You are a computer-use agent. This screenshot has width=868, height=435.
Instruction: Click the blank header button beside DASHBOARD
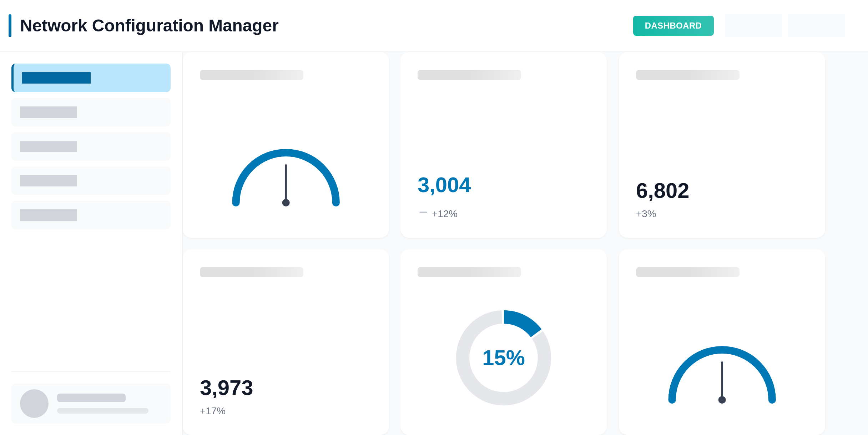click(x=753, y=26)
